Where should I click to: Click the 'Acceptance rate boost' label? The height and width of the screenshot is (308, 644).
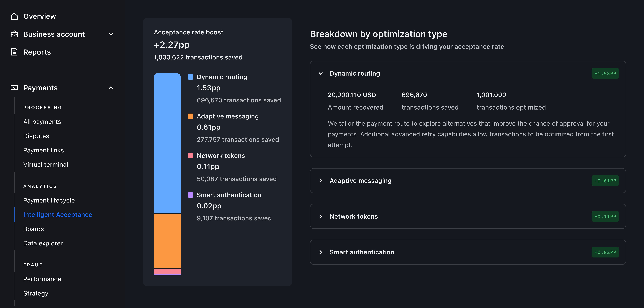point(189,33)
